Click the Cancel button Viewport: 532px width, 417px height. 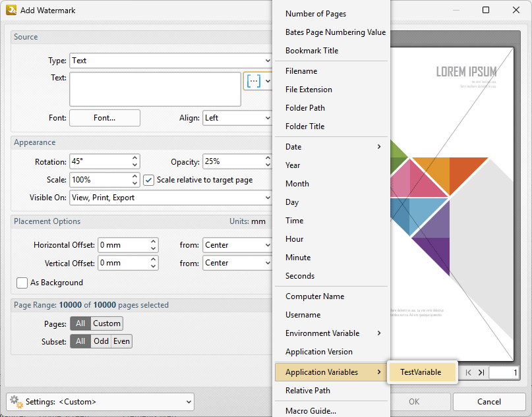click(489, 402)
